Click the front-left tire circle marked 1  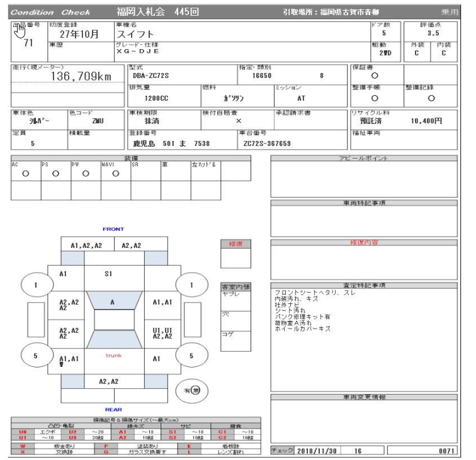pyautogui.click(x=36, y=284)
